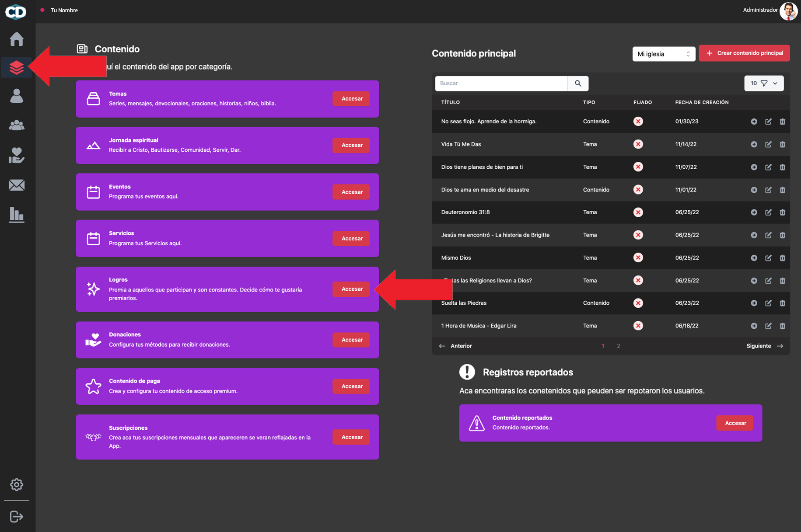The height and width of the screenshot is (532, 801).
Task: Open the Home icon in sidebar
Action: (17, 39)
